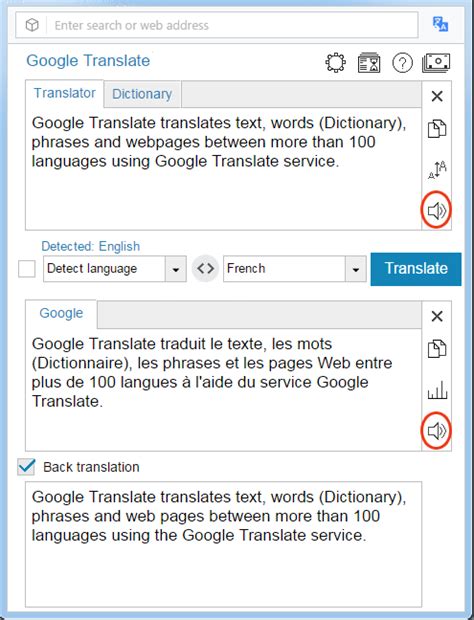
Task: Click the blue Translate button
Action: click(x=416, y=269)
